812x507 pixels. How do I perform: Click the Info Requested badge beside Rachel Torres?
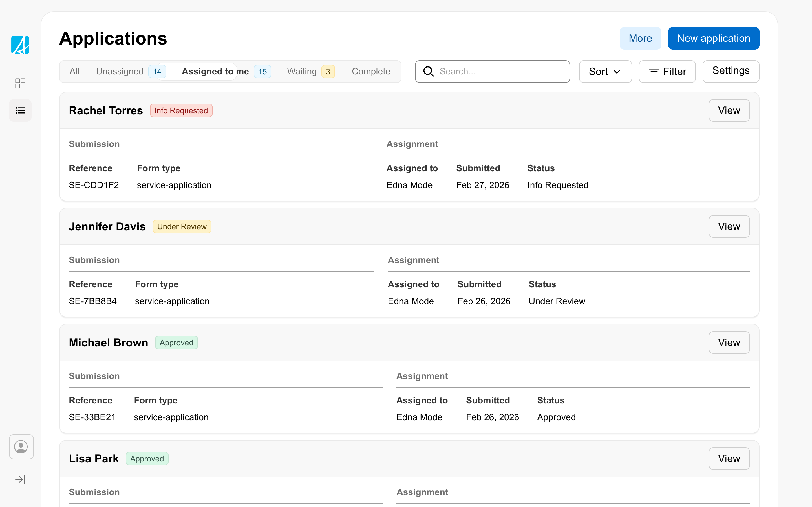pyautogui.click(x=181, y=110)
